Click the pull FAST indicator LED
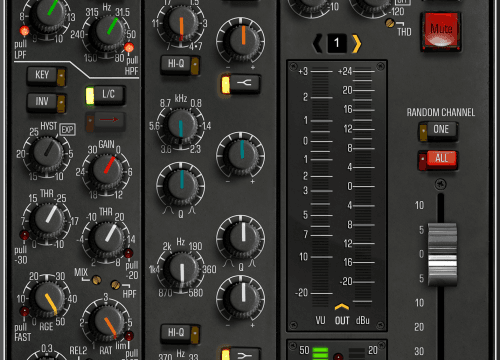The height and width of the screenshot is (360, 500). [24, 311]
